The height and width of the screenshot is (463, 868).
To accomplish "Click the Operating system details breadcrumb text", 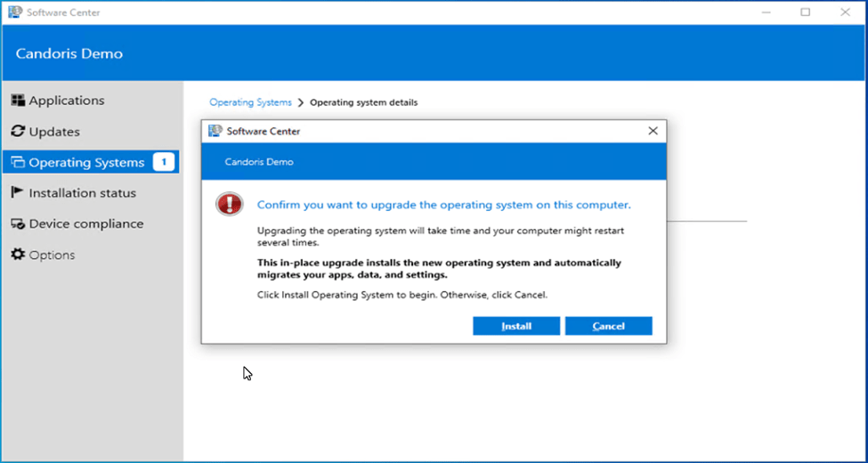I will [x=363, y=102].
